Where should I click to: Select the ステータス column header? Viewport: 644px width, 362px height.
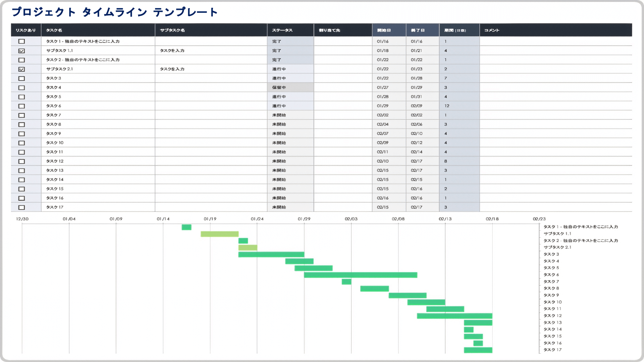(x=290, y=30)
